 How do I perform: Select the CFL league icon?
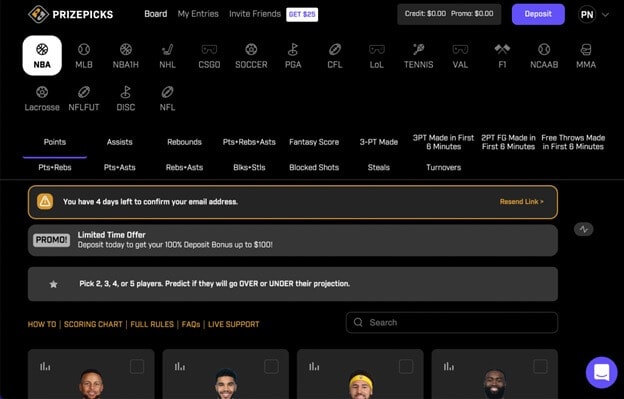(x=335, y=56)
